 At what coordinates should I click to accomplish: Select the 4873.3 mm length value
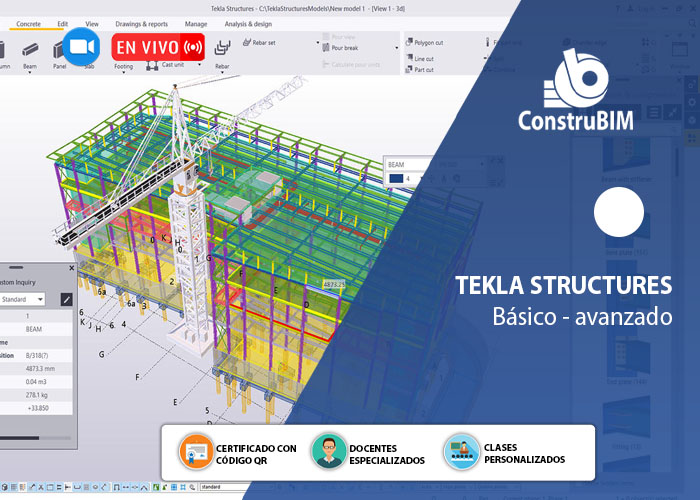(40, 369)
